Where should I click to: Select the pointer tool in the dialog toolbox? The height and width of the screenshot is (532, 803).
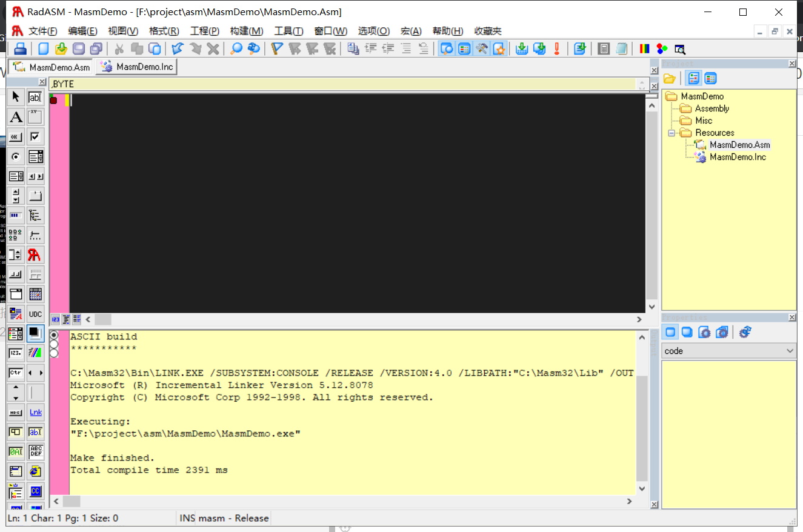coord(15,96)
